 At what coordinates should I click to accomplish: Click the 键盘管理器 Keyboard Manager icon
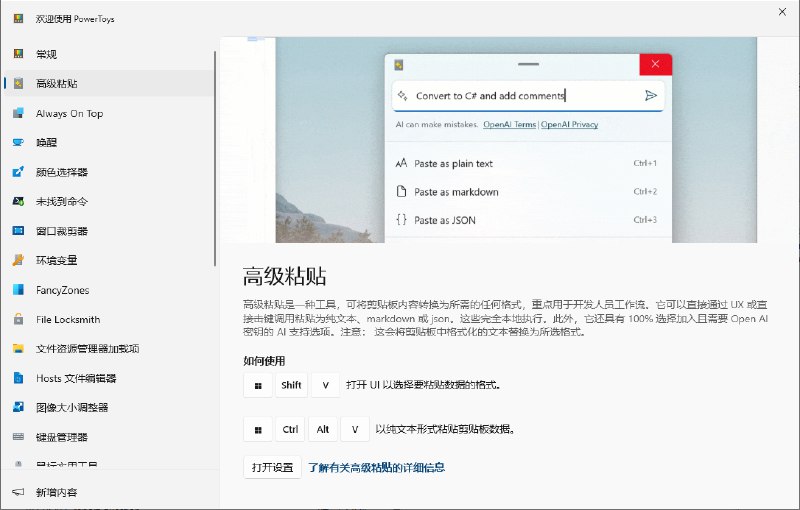click(18, 437)
